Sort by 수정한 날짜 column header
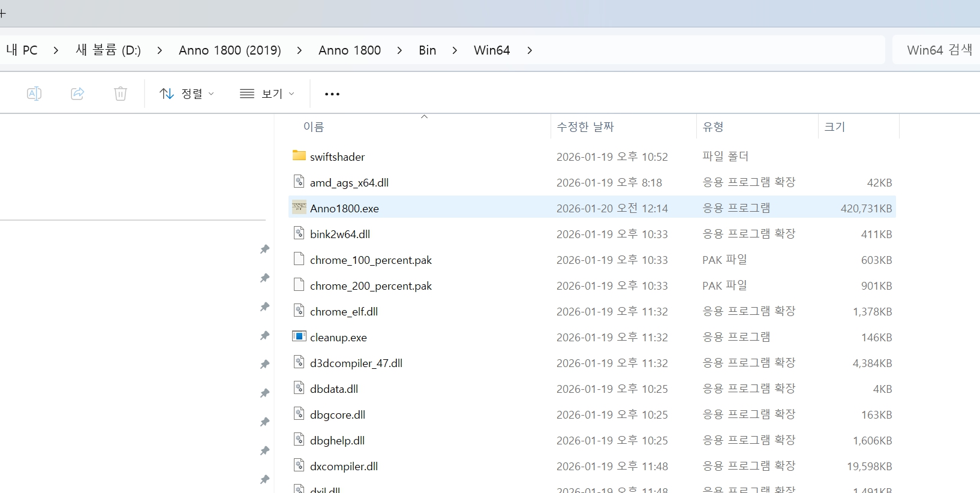Image resolution: width=980 pixels, height=493 pixels. 585,127
